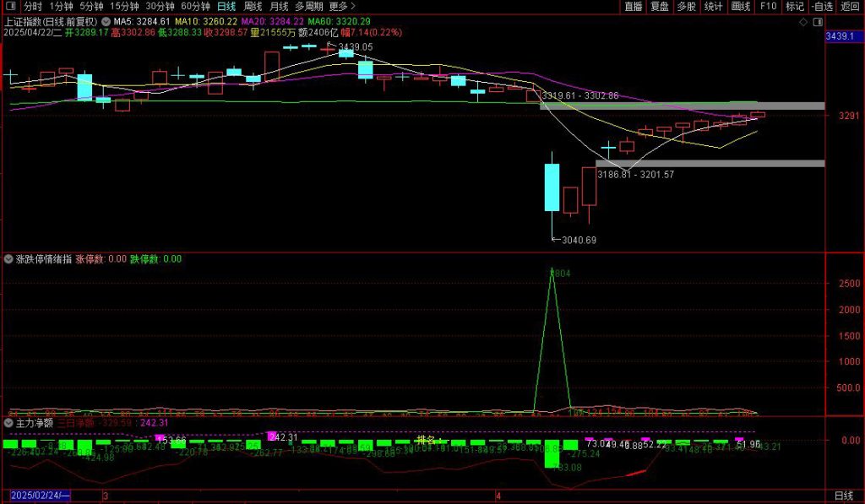The image size is (865, 504).
Task: Click the 2025/02/24 date marker
Action: point(39,496)
